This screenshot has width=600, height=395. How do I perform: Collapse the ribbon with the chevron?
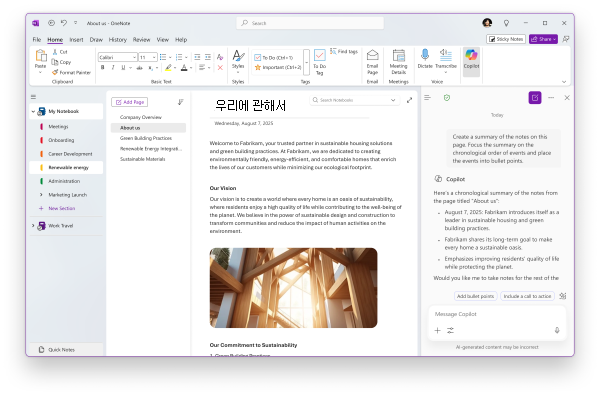pyautogui.click(x=564, y=82)
